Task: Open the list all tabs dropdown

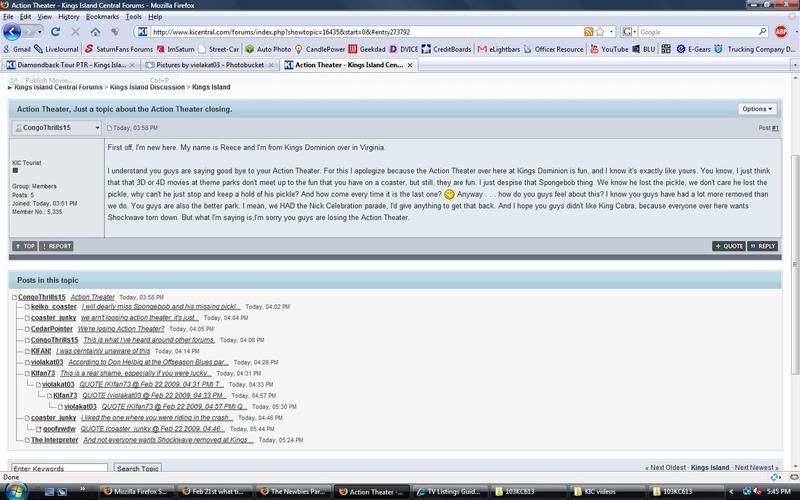Action: click(794, 65)
